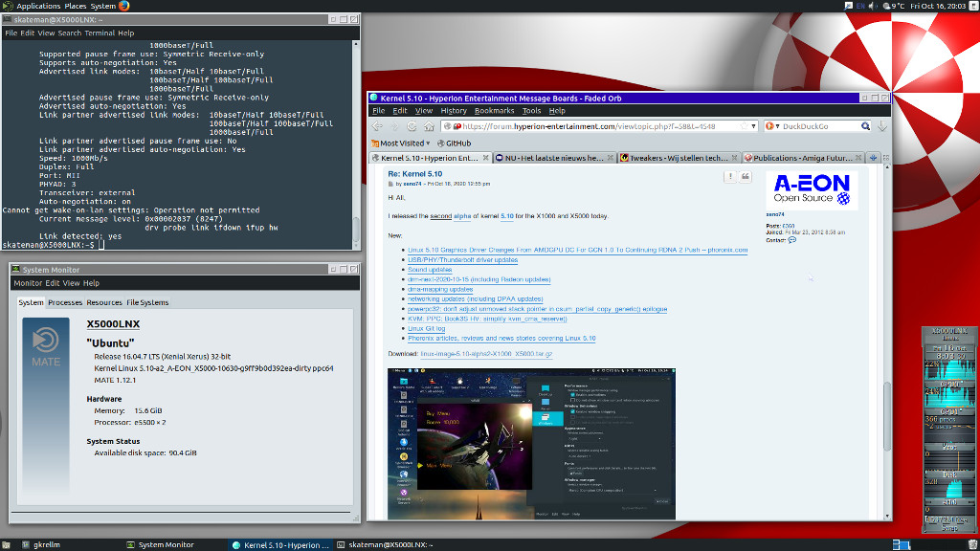Open a new tab with plus button
980x551 pixels.
pos(873,158)
